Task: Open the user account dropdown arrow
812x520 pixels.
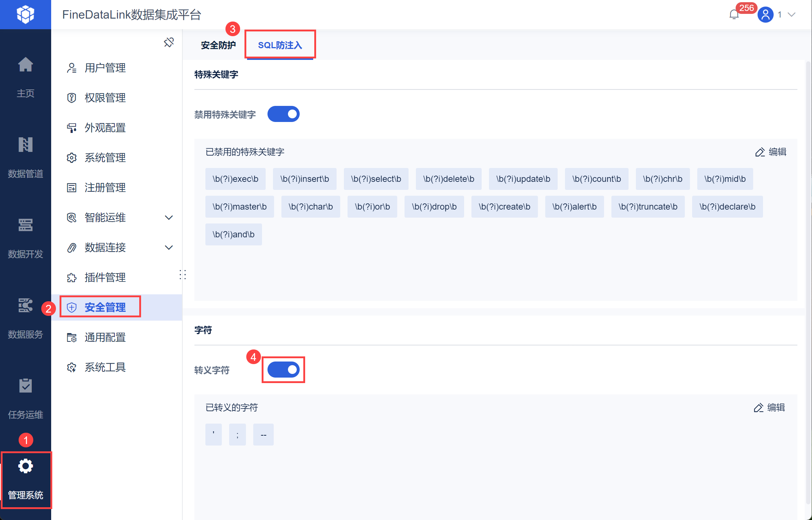Action: (x=792, y=15)
